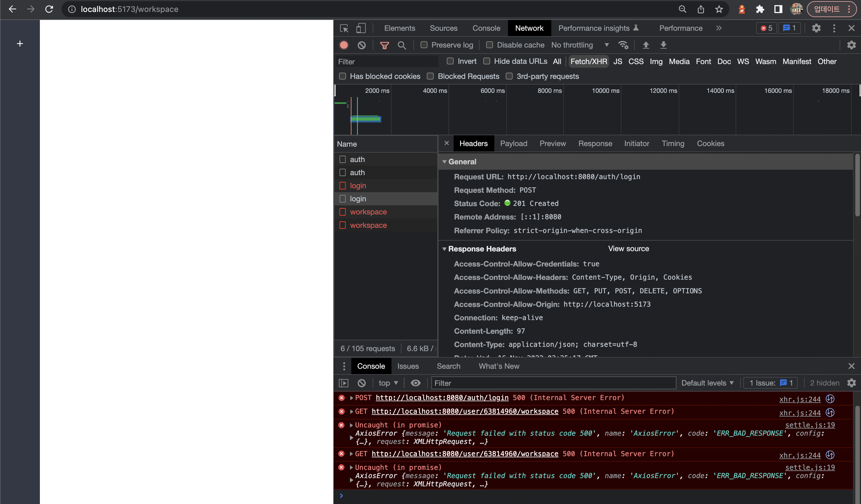Expand POST auth/login error entry
This screenshot has width=861, height=504.
[x=351, y=398]
